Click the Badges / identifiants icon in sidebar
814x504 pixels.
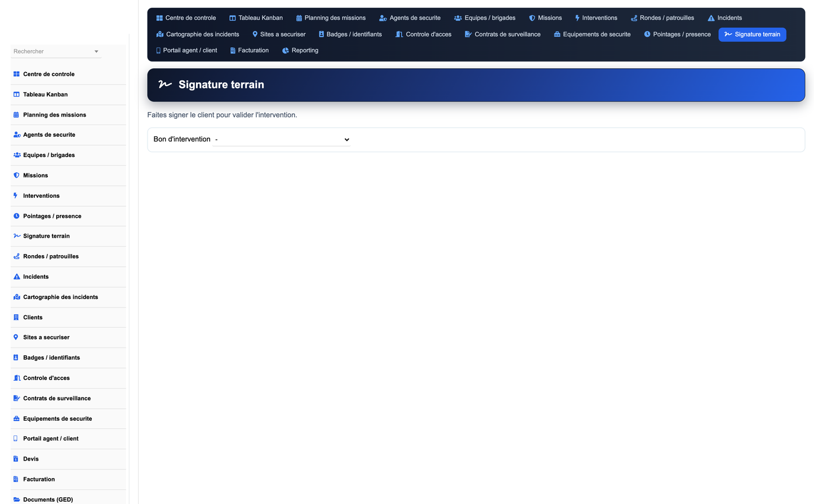[x=16, y=358]
